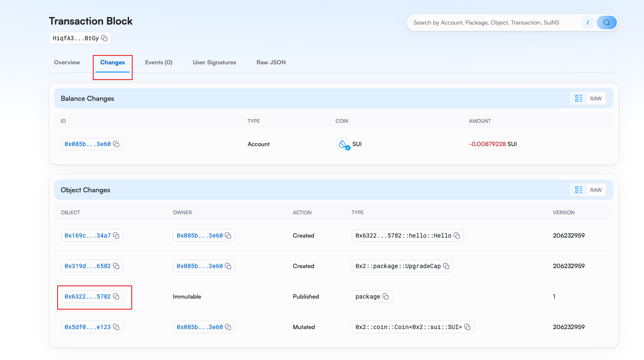644x360 pixels.
Task: Switch Balance Changes to list view
Action: 579,98
